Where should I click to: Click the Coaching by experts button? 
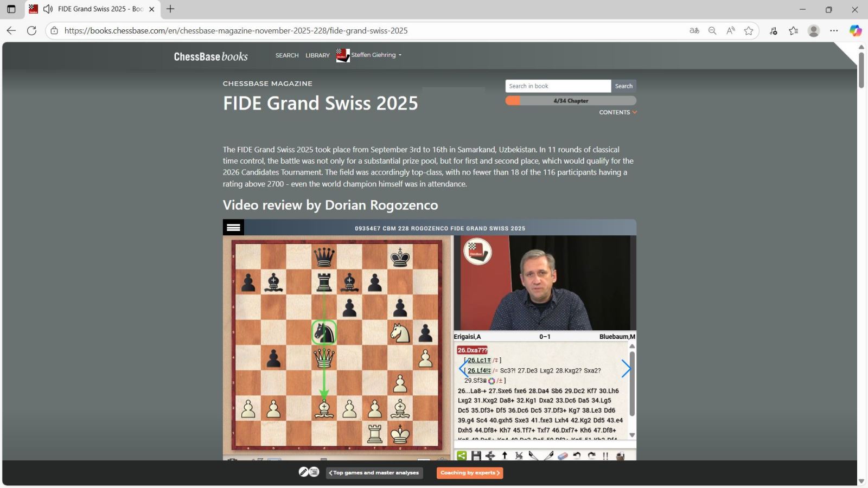pyautogui.click(x=470, y=473)
